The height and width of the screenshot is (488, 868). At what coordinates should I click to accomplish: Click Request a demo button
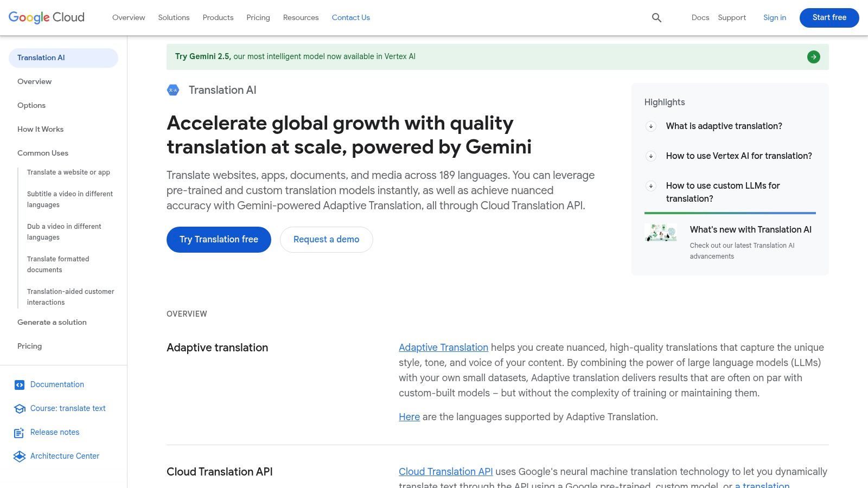tap(327, 240)
